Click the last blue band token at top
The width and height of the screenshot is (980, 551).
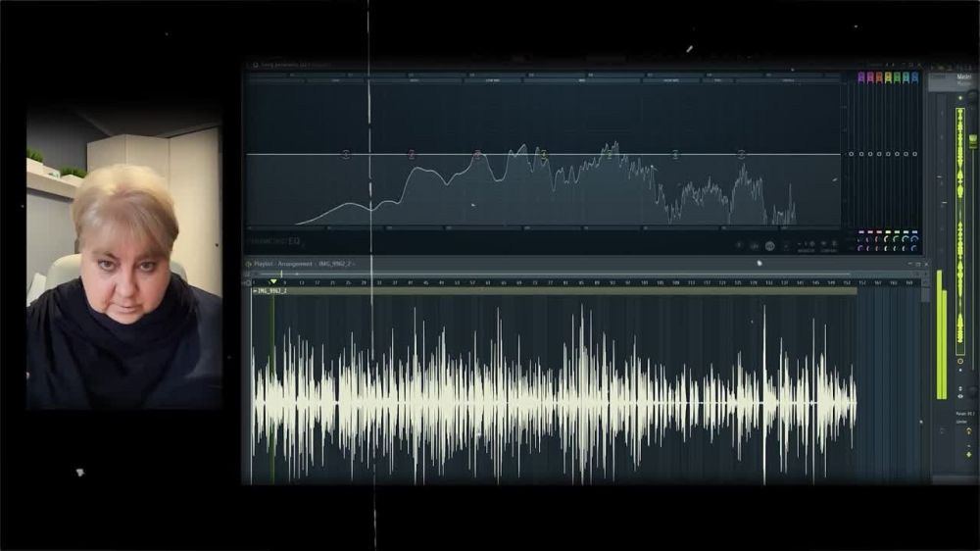914,77
